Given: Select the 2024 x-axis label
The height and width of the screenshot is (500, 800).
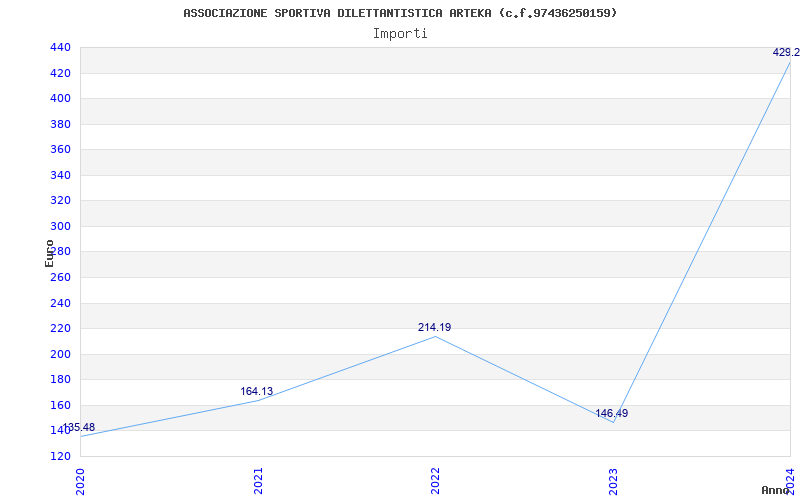Looking at the screenshot, I should click(x=790, y=482).
